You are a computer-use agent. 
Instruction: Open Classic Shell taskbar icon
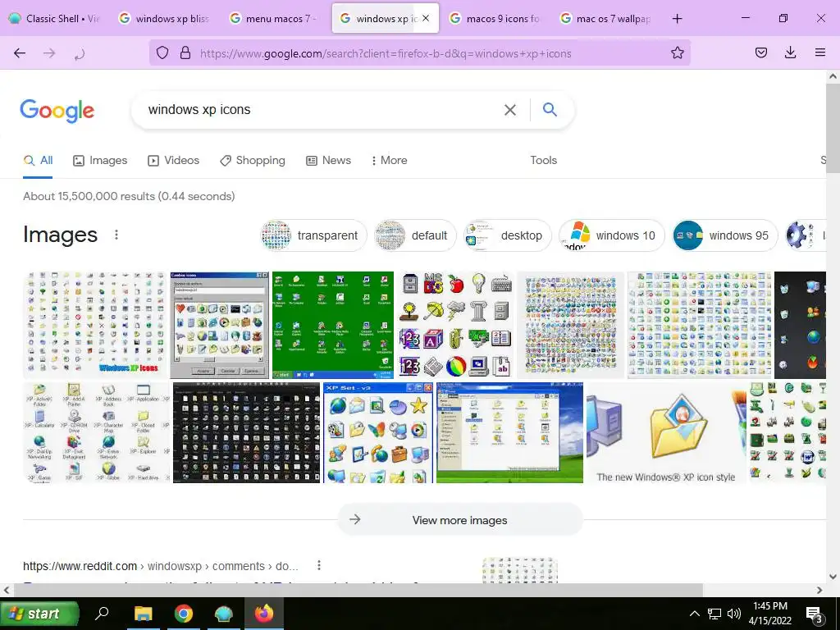223,614
